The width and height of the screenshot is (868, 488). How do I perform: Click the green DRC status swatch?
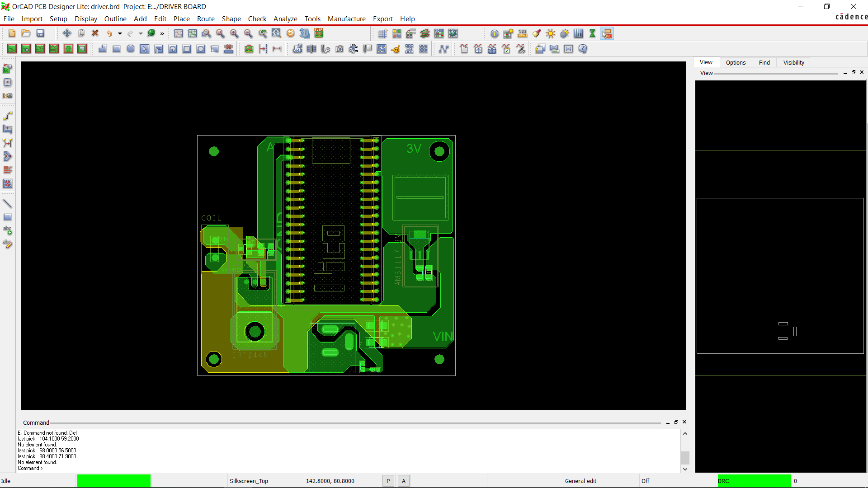tap(754, 481)
